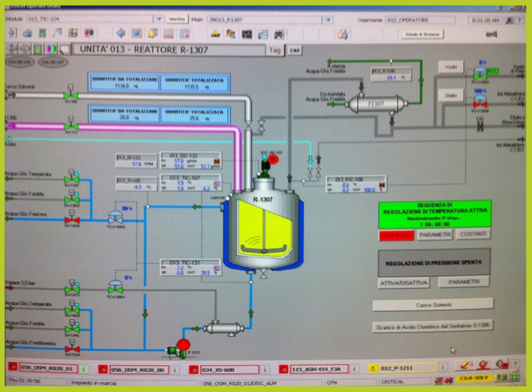The image size is (532, 392).
Task: Click the Tag button beside unit title
Action: tap(275, 50)
